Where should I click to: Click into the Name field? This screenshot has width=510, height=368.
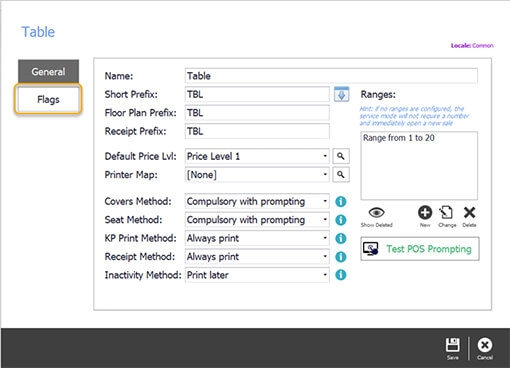click(x=331, y=76)
